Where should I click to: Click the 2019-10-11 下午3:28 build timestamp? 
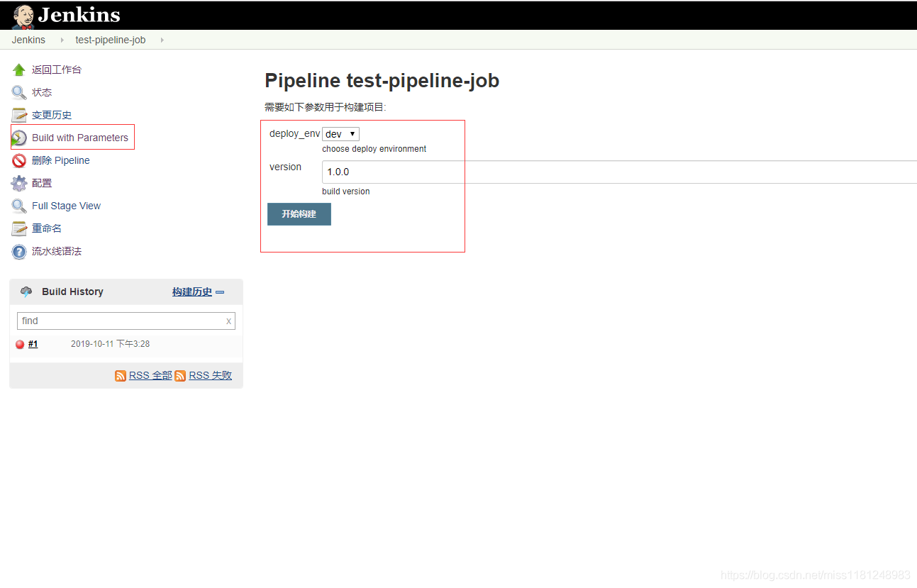click(110, 344)
